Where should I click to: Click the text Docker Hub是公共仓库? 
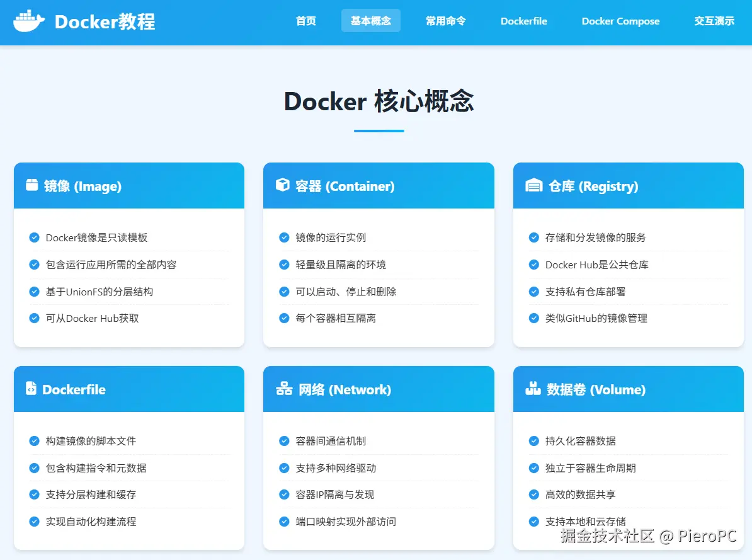596,265
